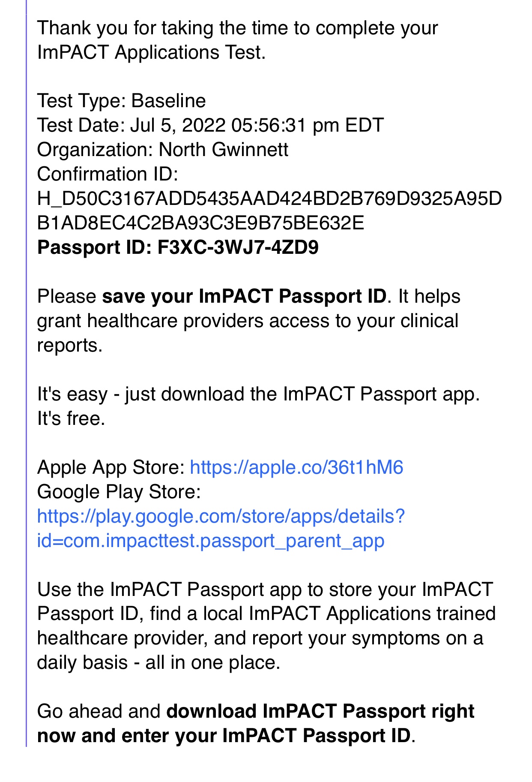The height and width of the screenshot is (782, 532).
Task: Click the 'Apple App Store:' label
Action: click(x=111, y=467)
